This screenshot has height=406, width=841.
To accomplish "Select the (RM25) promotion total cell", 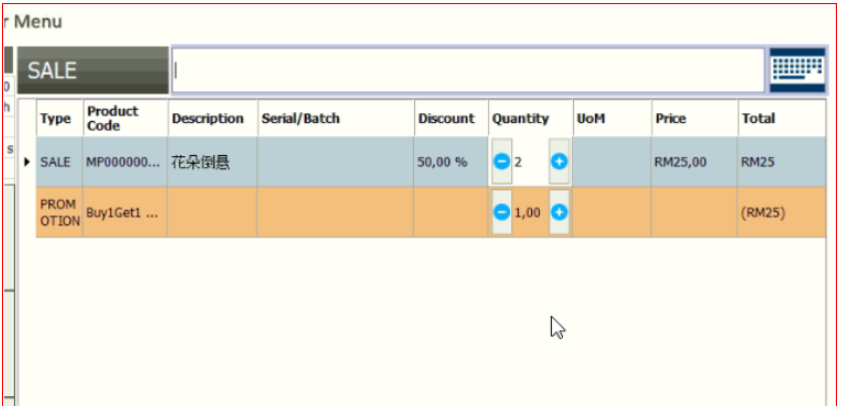I will tap(781, 213).
